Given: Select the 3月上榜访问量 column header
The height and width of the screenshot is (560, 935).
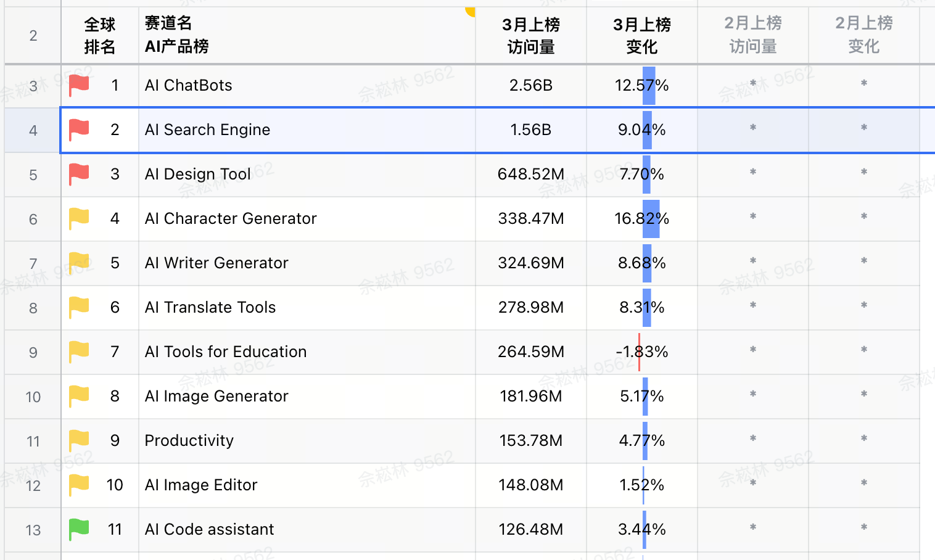Looking at the screenshot, I should tap(530, 35).
